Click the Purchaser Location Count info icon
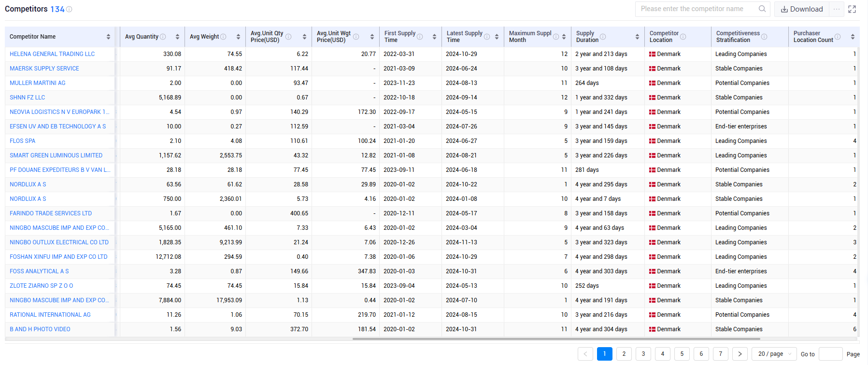 (x=838, y=37)
